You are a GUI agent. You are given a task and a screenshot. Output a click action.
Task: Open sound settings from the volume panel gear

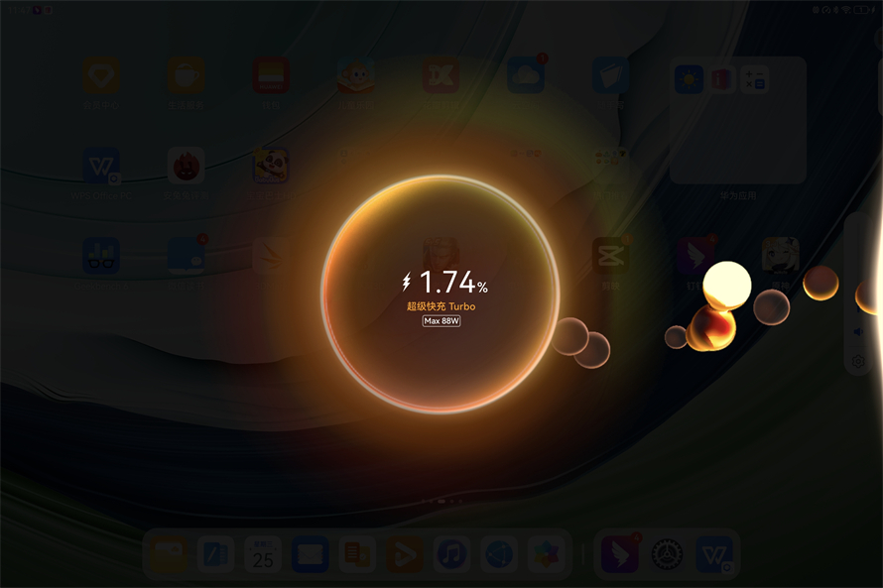[x=859, y=362]
